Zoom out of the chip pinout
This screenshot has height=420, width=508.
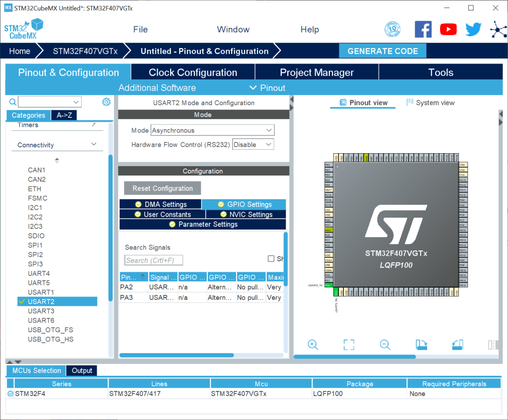385,345
